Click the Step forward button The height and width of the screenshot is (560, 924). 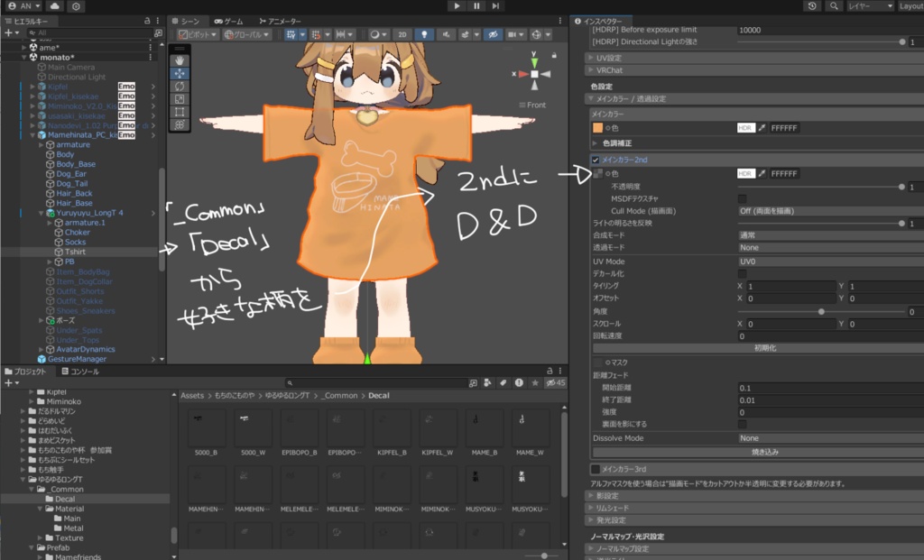pos(495,6)
